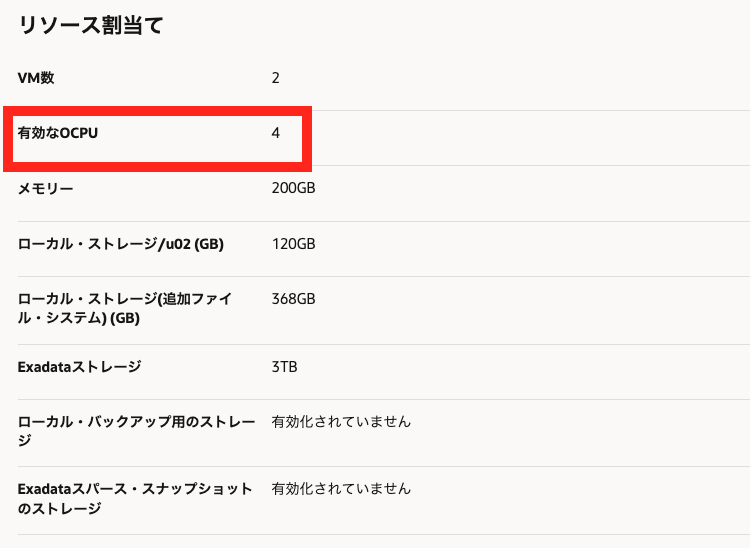
Task: Select the 200GB memory value
Action: (x=294, y=188)
